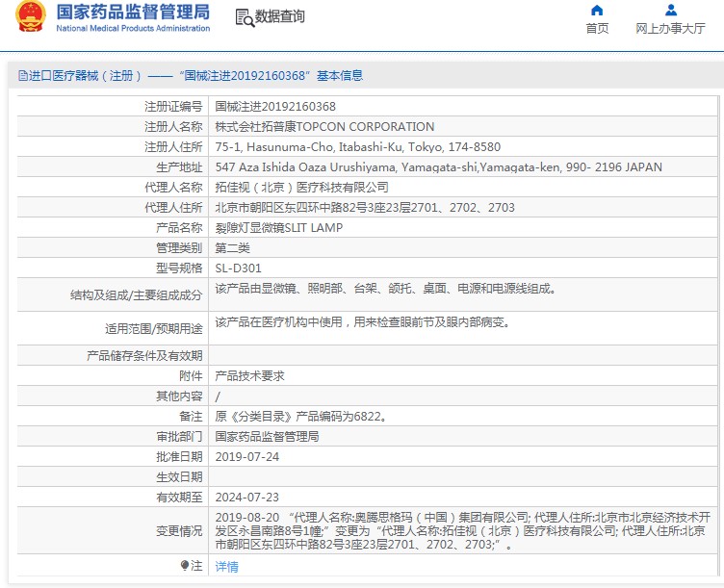The width and height of the screenshot is (724, 588).
Task: Click the 数据查询 heading text
Action: tap(280, 16)
